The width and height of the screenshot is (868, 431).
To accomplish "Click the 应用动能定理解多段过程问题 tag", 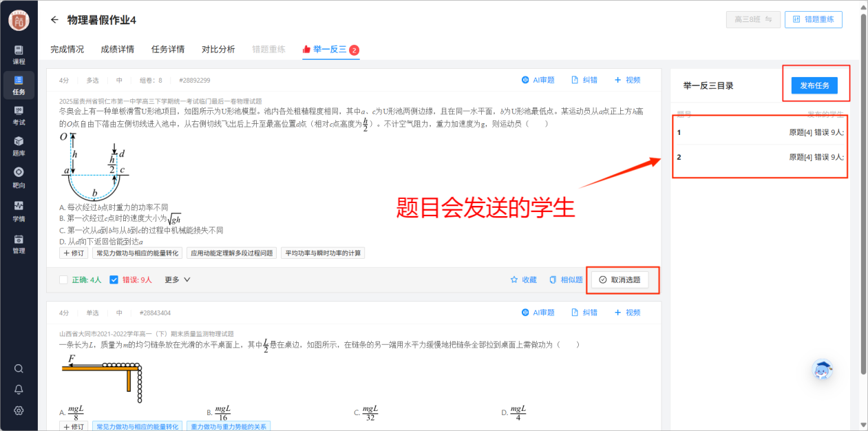I will [232, 253].
